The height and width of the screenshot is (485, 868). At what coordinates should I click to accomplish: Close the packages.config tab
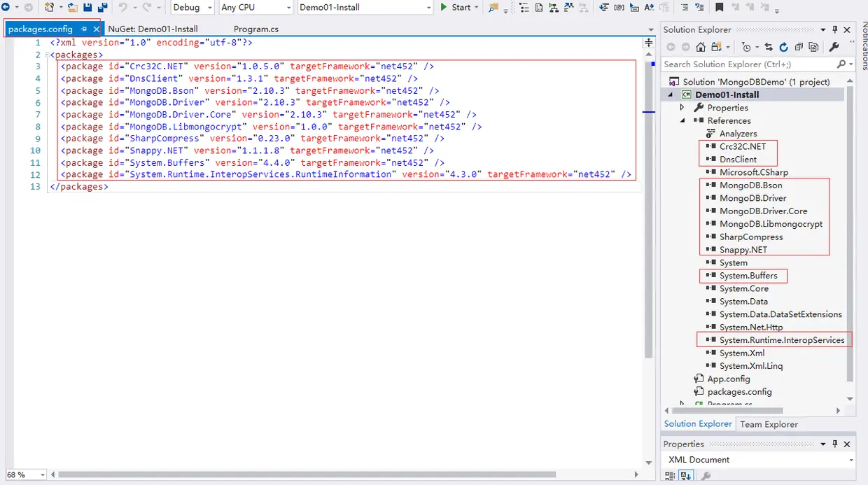pos(97,29)
